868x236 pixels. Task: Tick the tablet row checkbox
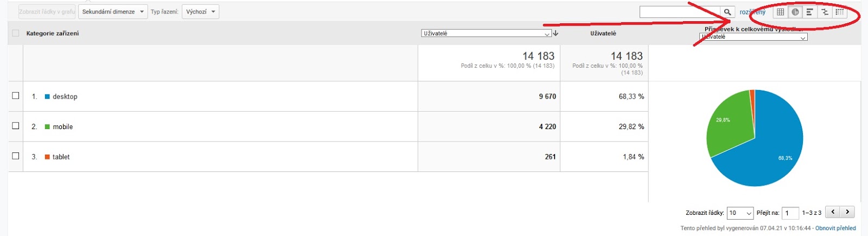tap(16, 156)
